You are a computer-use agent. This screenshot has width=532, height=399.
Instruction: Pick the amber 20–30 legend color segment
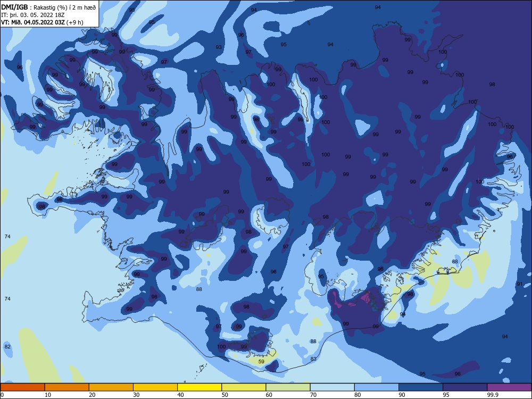(111, 387)
